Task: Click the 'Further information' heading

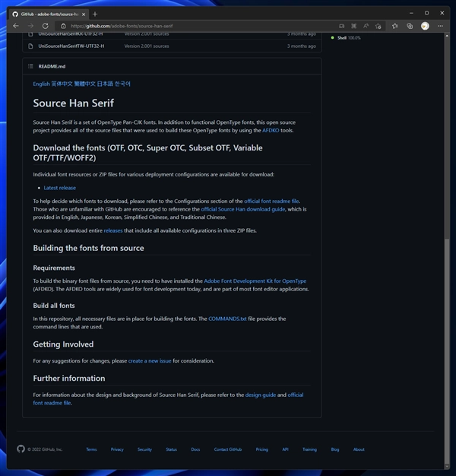Action: coord(69,378)
